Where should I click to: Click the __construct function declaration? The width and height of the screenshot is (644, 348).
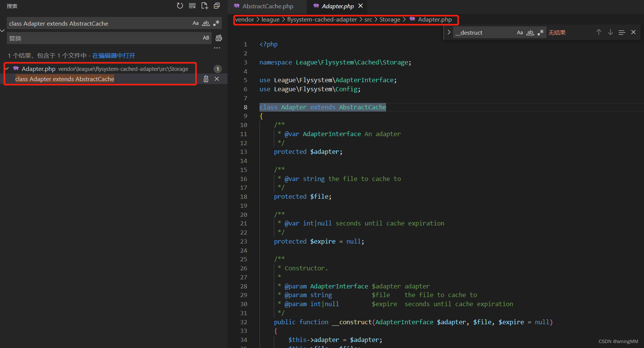point(413,322)
